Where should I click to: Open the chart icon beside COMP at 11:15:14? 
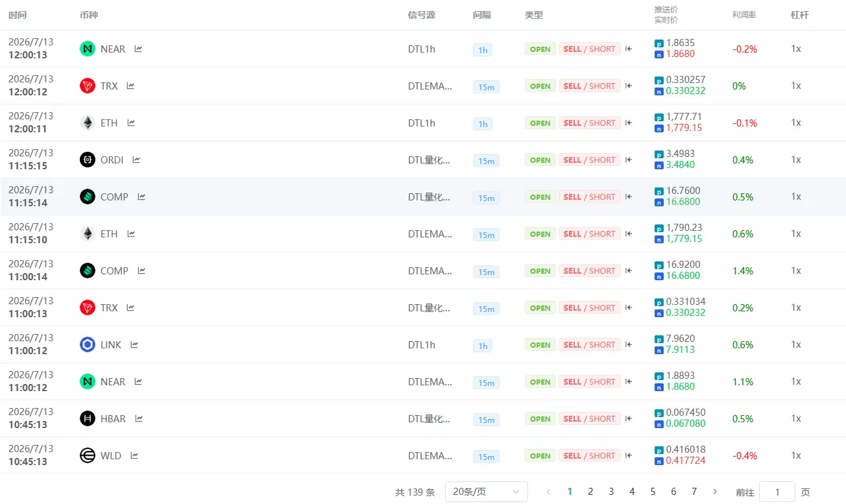[141, 197]
